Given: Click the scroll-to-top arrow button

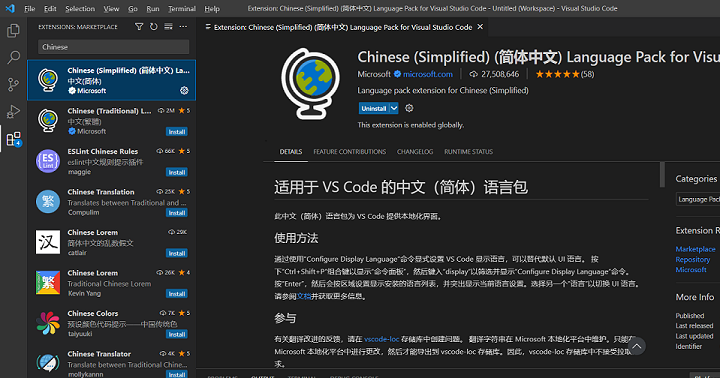Looking at the screenshot, I should [x=636, y=346].
